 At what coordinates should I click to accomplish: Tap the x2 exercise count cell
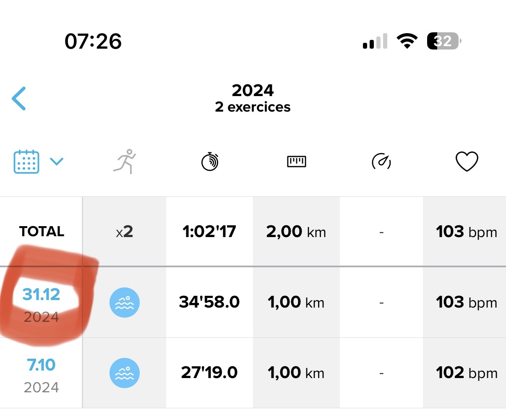tap(125, 232)
